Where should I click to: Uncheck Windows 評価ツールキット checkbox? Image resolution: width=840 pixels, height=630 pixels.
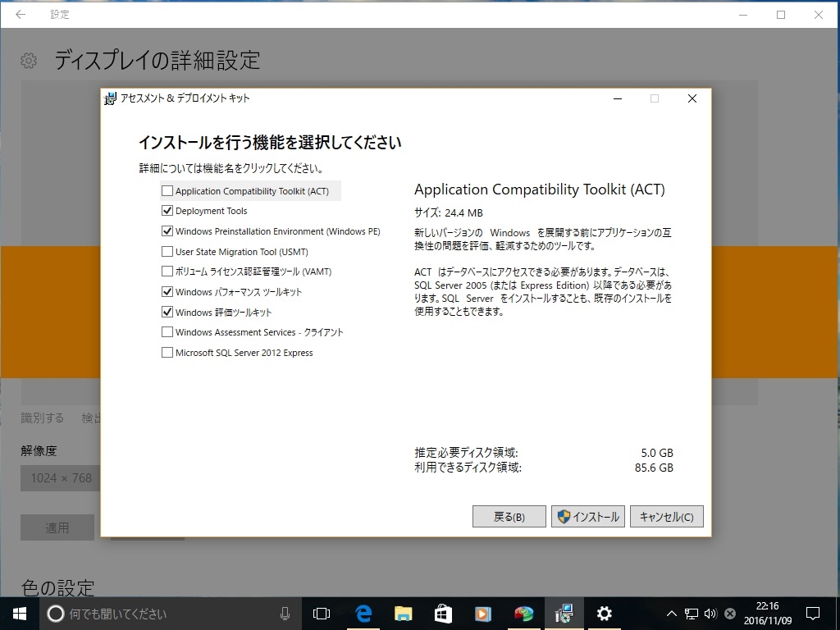(x=167, y=312)
